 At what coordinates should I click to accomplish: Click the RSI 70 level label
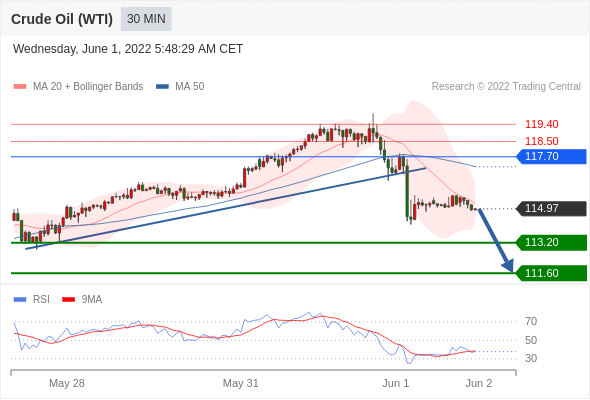pyautogui.click(x=531, y=321)
